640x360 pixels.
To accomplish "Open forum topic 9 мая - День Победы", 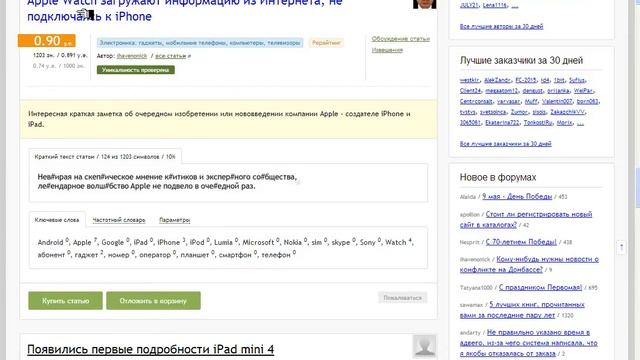I will click(x=517, y=196).
